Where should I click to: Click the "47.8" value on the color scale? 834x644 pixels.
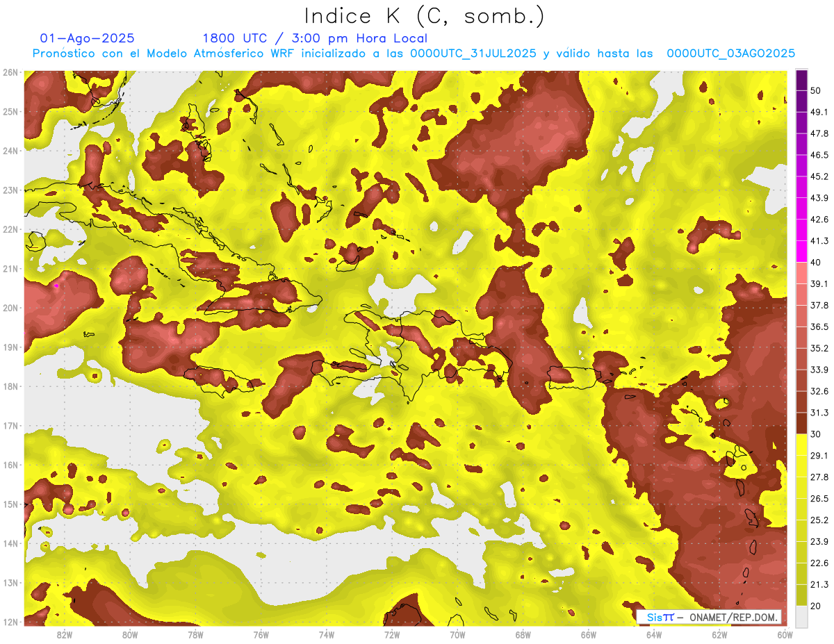[x=819, y=133]
